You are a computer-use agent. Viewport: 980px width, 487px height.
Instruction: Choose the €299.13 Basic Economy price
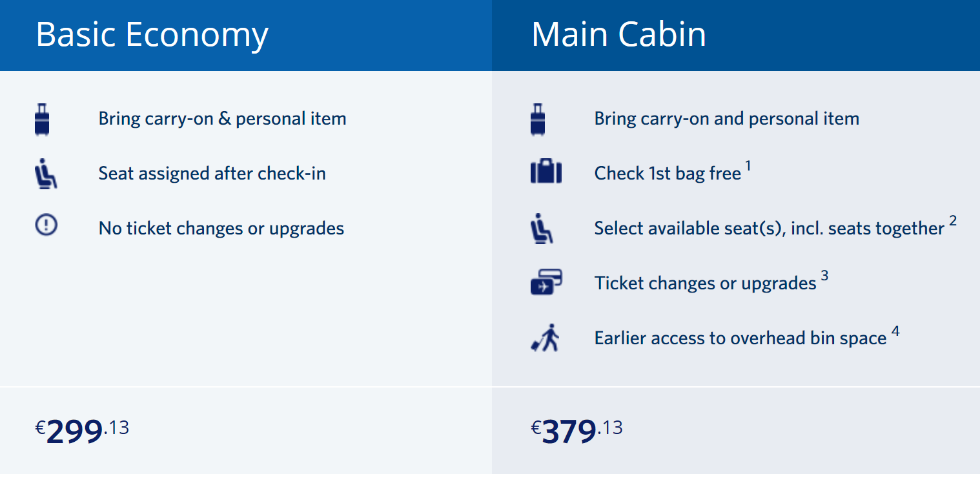click(x=83, y=431)
